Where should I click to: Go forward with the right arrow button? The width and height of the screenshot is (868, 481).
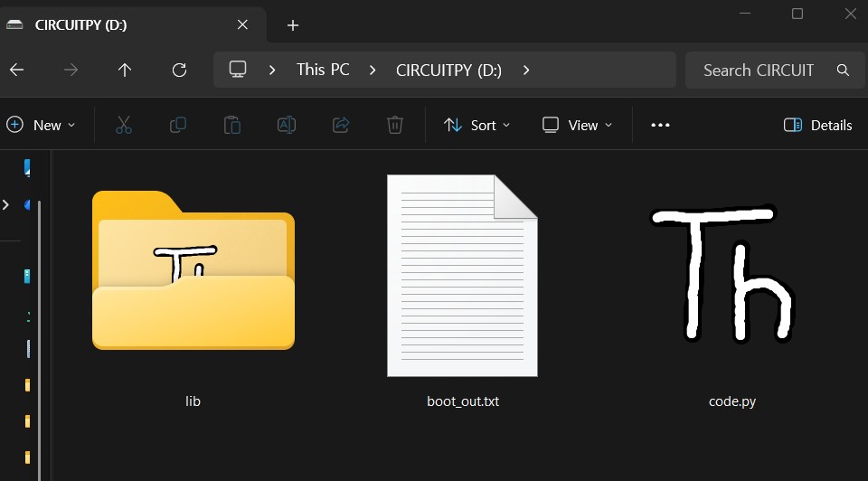coord(71,70)
